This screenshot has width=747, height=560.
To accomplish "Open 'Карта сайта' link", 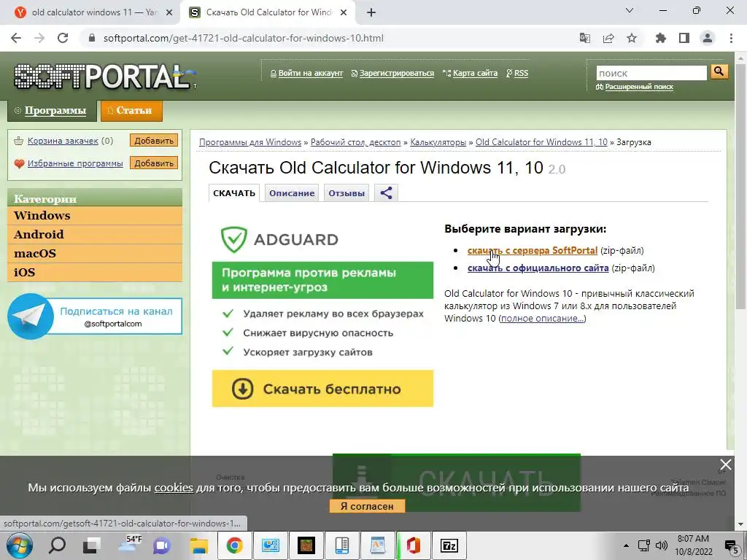I will pos(475,74).
